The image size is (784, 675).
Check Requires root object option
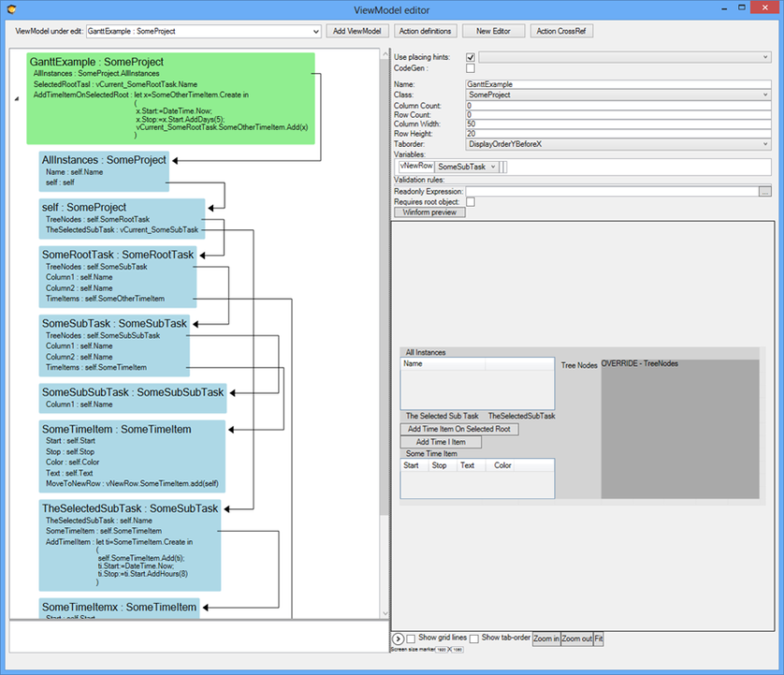[471, 201]
